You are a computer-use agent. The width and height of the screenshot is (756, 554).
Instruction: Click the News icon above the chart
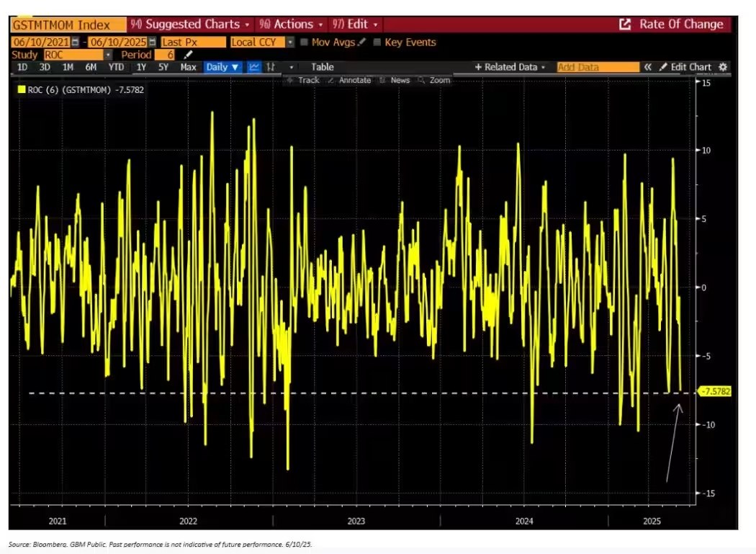coord(399,80)
